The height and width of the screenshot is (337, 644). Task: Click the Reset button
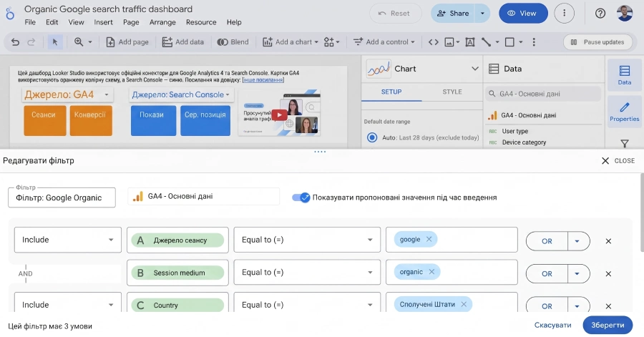(395, 14)
